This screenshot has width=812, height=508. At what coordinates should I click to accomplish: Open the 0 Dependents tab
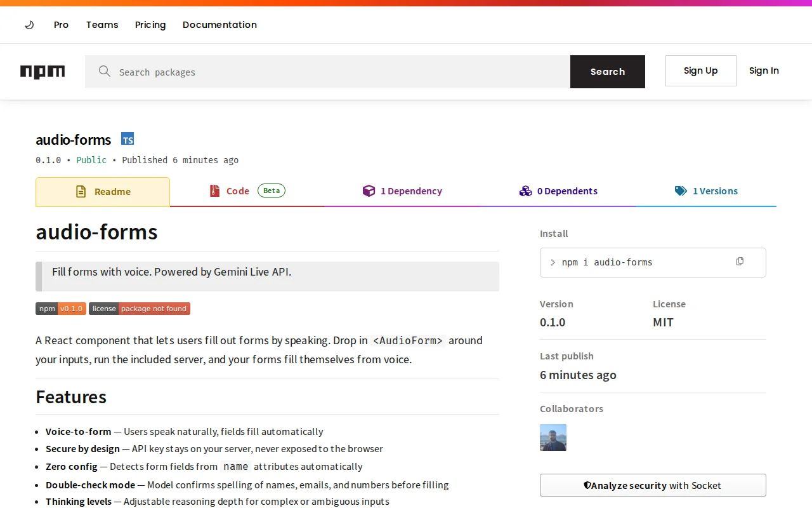(x=558, y=191)
